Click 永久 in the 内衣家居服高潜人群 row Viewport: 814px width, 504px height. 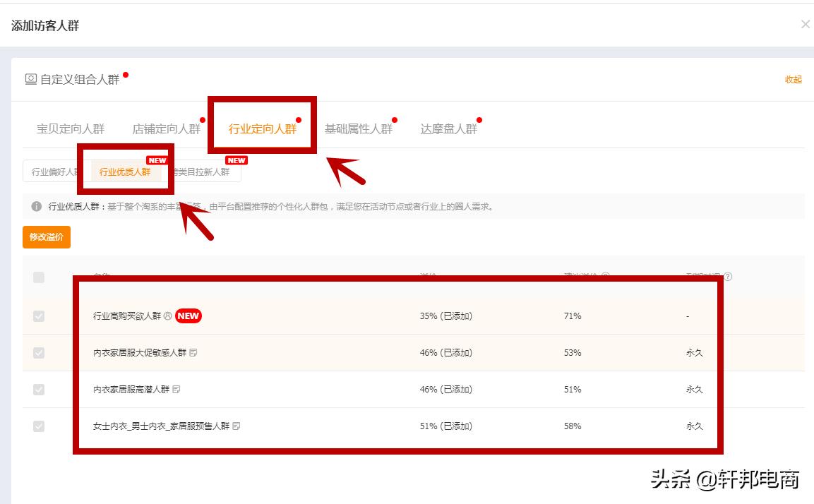[694, 389]
